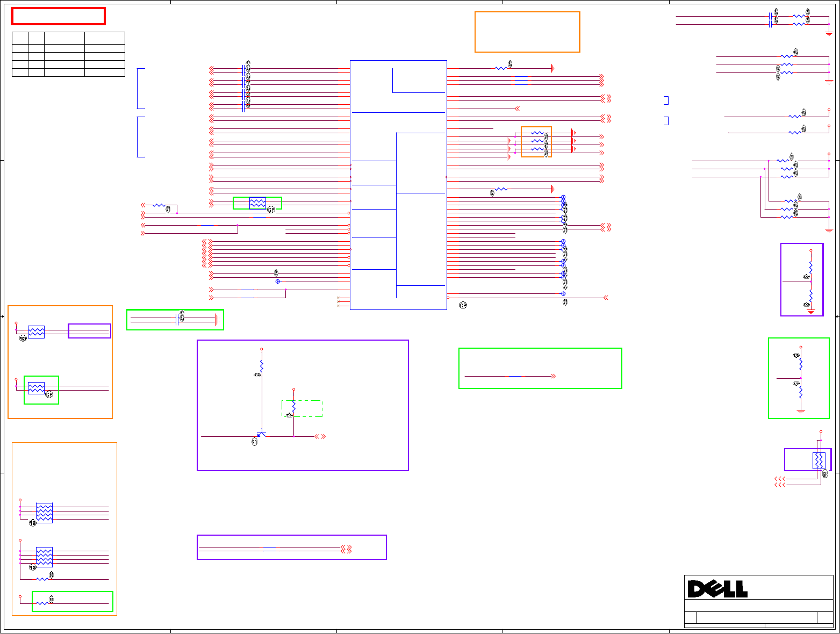Select the large blue IC block outline
This screenshot has width=840, height=634.
click(398, 185)
